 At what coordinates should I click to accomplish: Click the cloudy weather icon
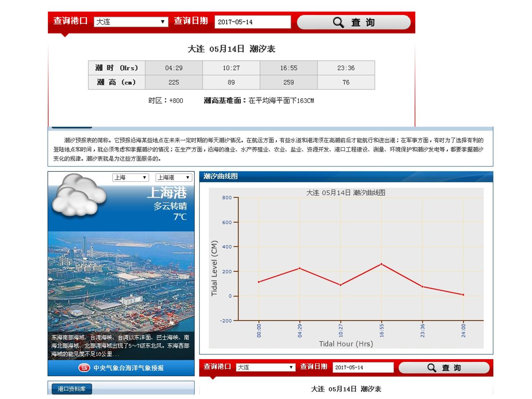coord(79,195)
